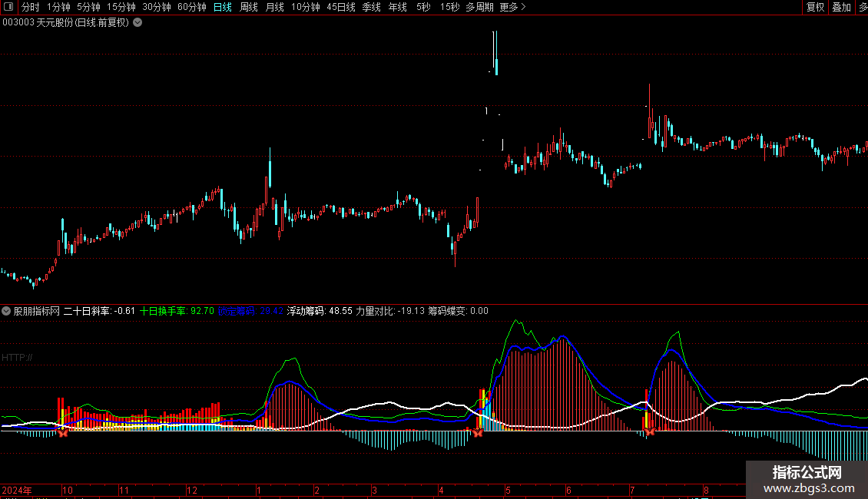This screenshot has width=868, height=499.
Task: Choose the 5分钟 period
Action: point(88,7)
